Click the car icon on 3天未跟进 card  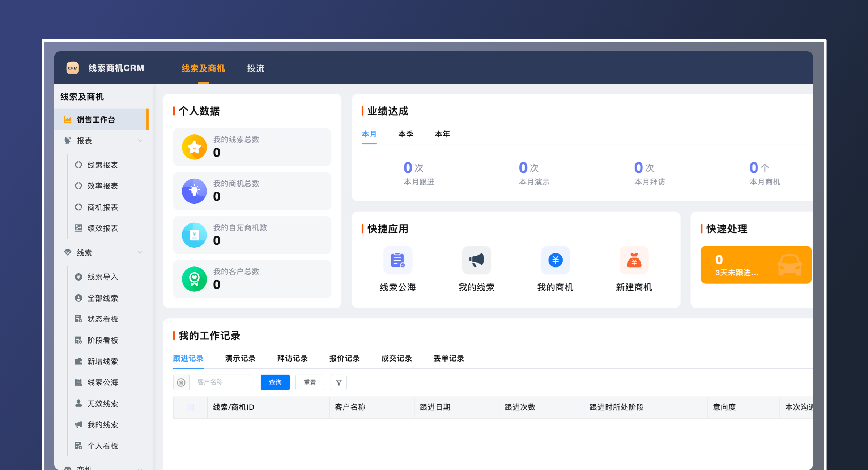791,265
